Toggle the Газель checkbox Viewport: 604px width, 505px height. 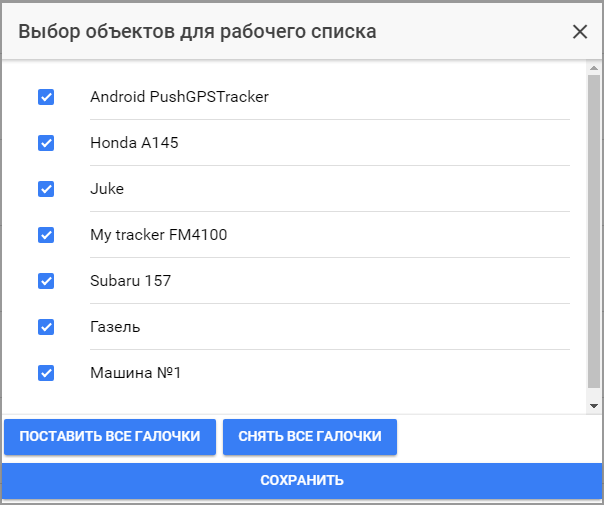46,327
